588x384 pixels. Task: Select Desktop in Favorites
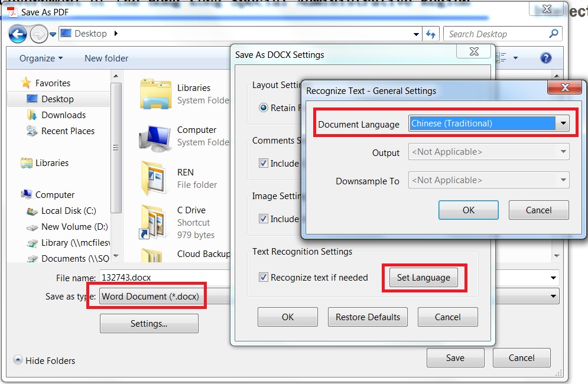coord(57,99)
